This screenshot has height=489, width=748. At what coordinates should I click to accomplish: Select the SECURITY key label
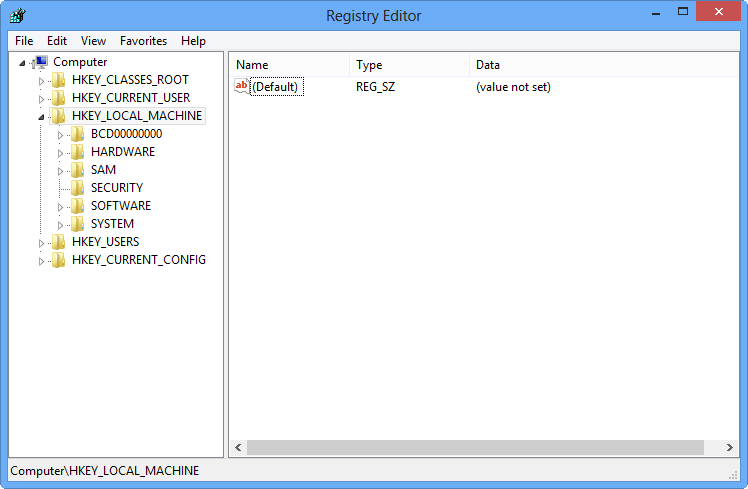click(117, 188)
